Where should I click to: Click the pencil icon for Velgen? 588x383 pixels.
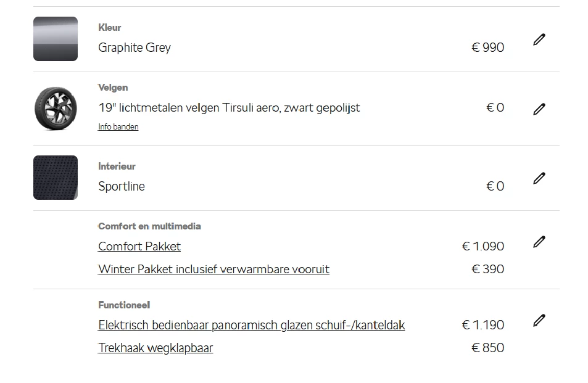(539, 109)
